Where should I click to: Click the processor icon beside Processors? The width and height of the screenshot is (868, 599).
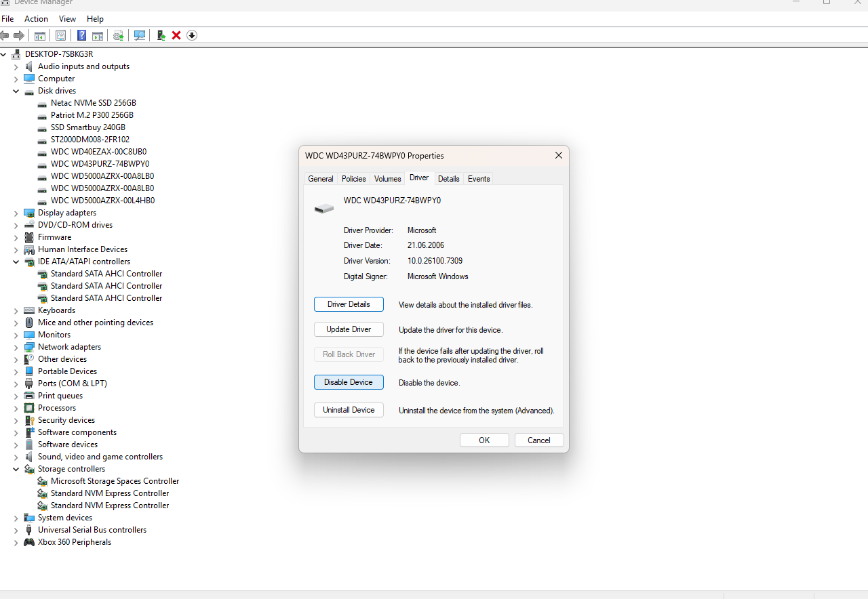29,408
